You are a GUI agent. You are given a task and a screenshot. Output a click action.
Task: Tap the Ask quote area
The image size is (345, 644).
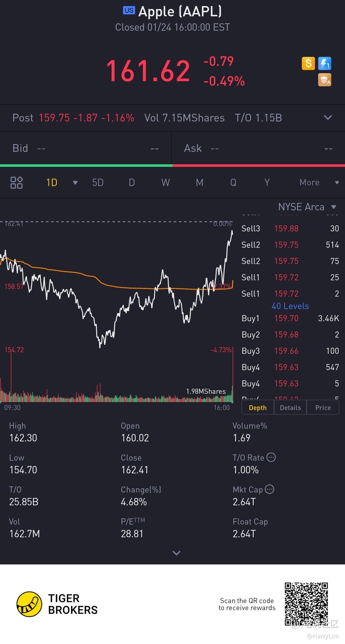[258, 148]
